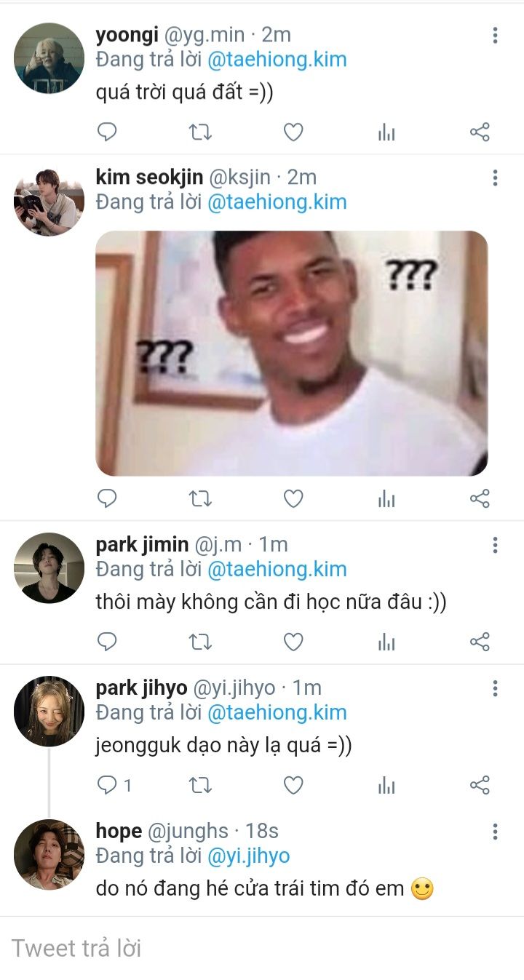
Task: Open the confused man meme image
Action: [291, 354]
